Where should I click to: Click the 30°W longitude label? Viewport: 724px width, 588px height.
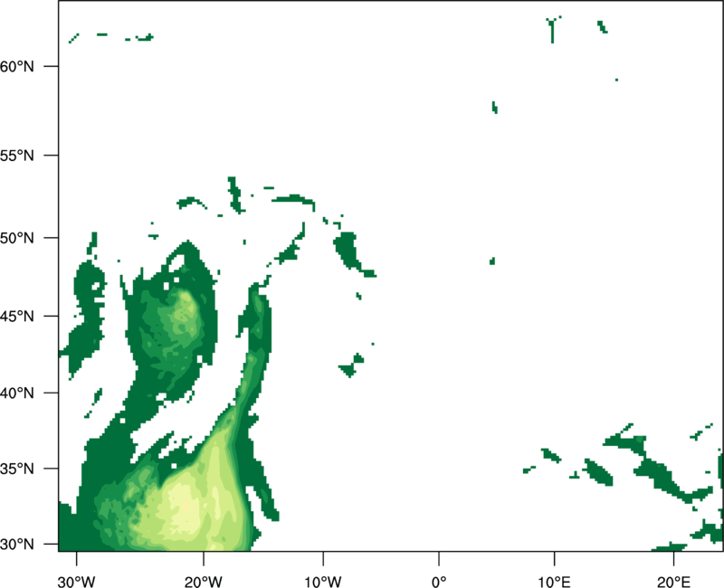coord(77,582)
